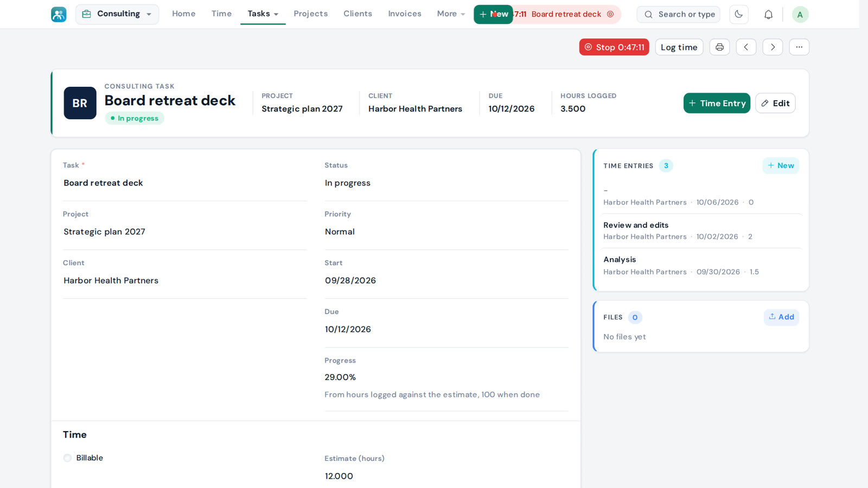Screen dimensions: 868x488
Task: Go to previous record arrow
Action: 746,47
